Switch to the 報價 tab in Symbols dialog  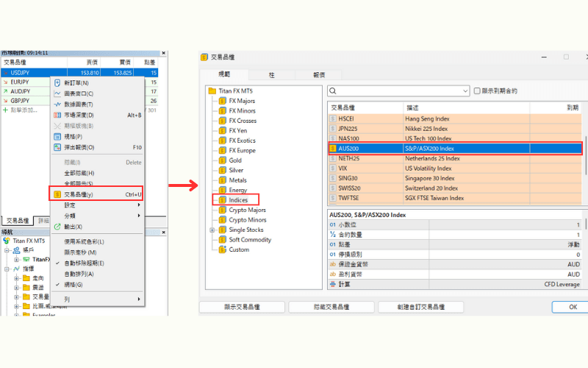(319, 74)
